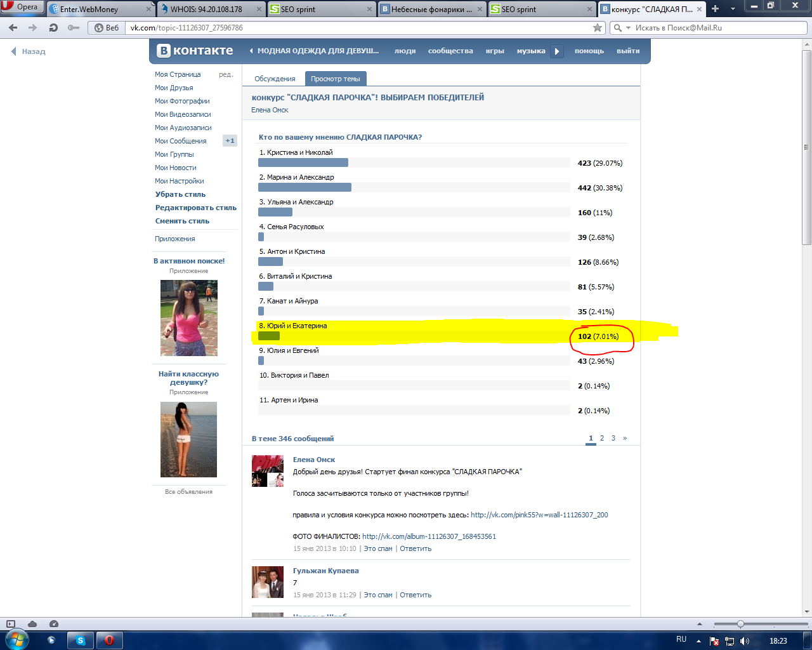This screenshot has height=650, width=812.
Task: Click the +1 new messages counter
Action: point(230,141)
